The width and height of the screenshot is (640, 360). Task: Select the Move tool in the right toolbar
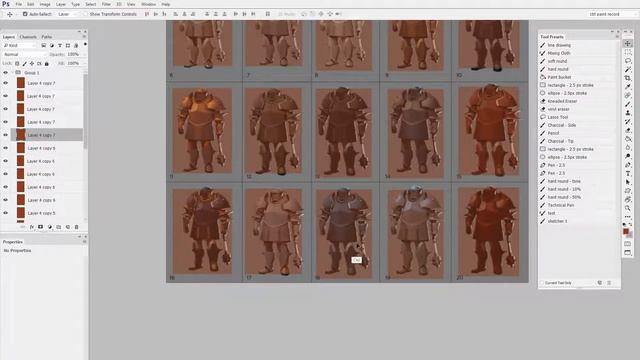(x=627, y=44)
